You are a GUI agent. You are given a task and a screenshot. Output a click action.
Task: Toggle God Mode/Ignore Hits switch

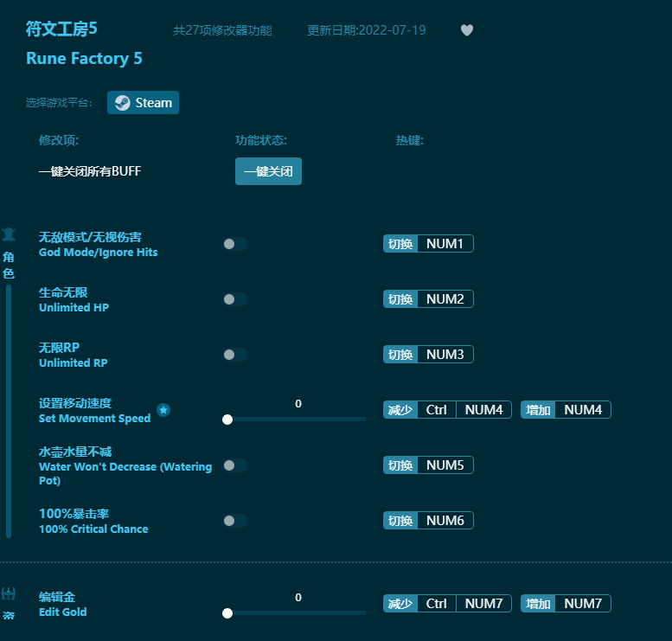point(235,244)
